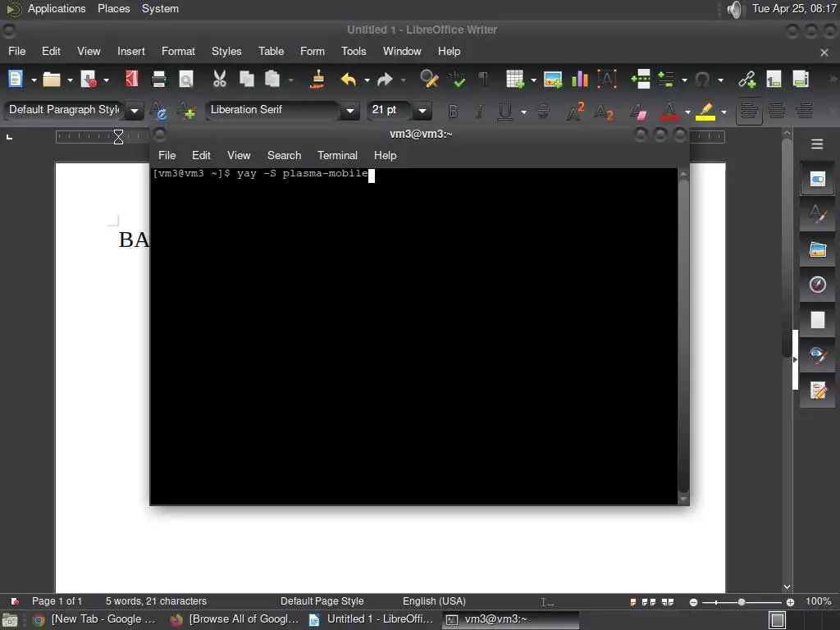Open the Terminal menu in terminal window
840x630 pixels.
[x=337, y=155]
